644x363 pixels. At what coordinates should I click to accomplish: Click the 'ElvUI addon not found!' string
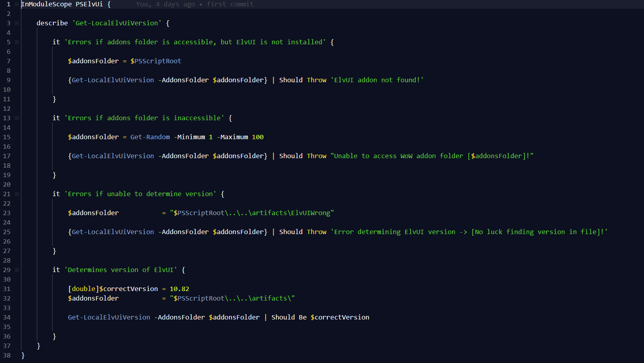pos(377,80)
